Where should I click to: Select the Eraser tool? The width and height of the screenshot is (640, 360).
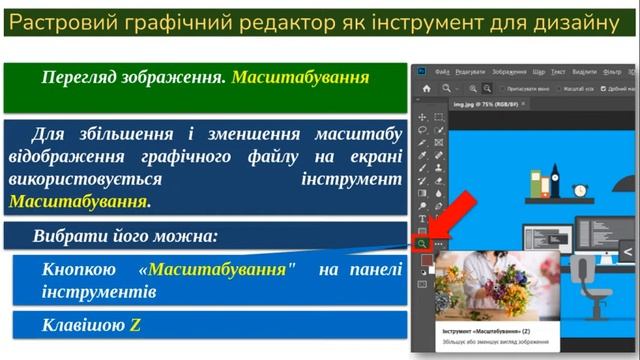439,180
